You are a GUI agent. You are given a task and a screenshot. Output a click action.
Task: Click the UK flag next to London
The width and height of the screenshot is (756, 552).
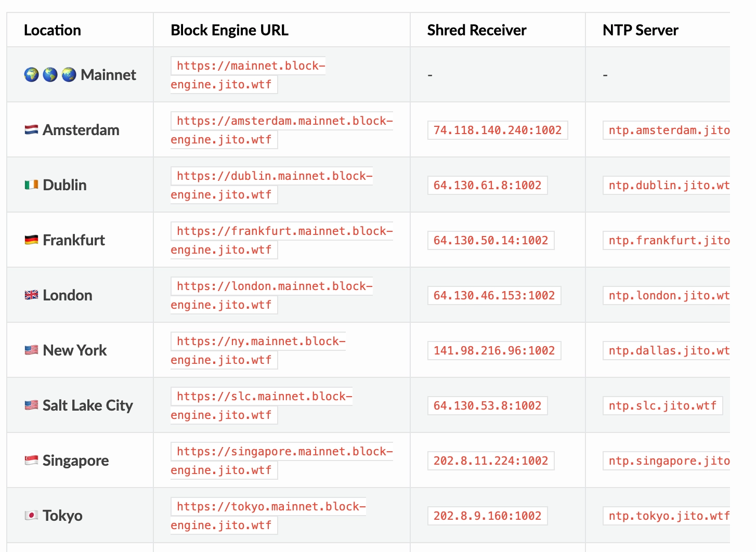tap(31, 295)
